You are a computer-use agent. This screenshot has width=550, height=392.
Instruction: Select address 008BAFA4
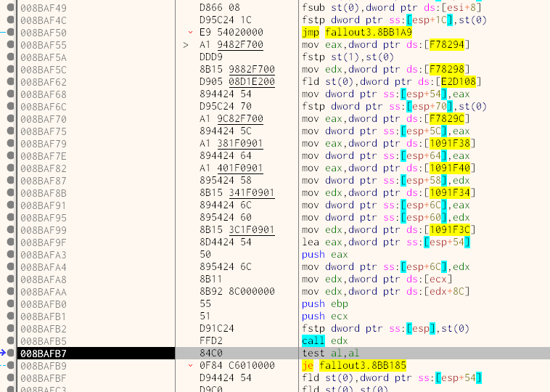(44, 267)
